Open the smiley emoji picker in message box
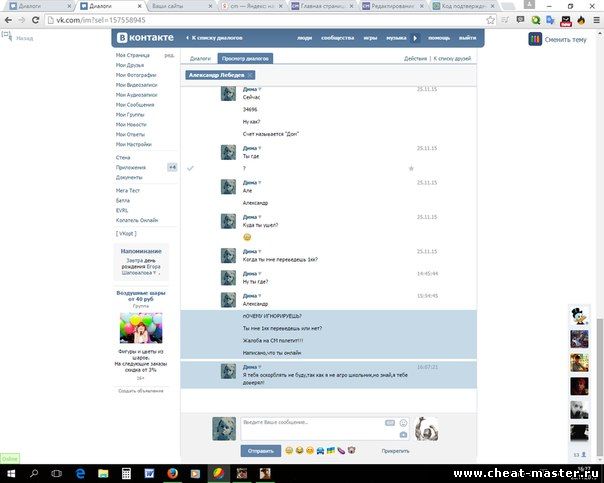 click(403, 423)
